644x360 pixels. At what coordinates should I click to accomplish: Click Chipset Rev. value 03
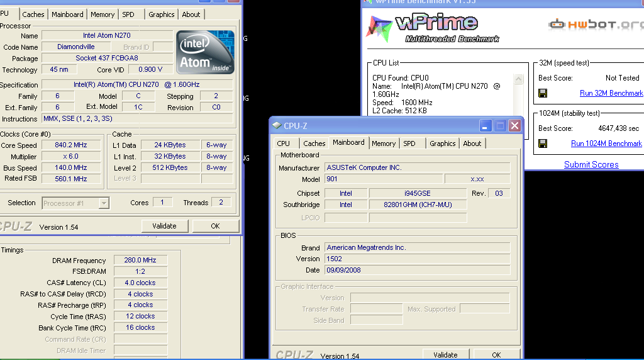click(x=499, y=193)
